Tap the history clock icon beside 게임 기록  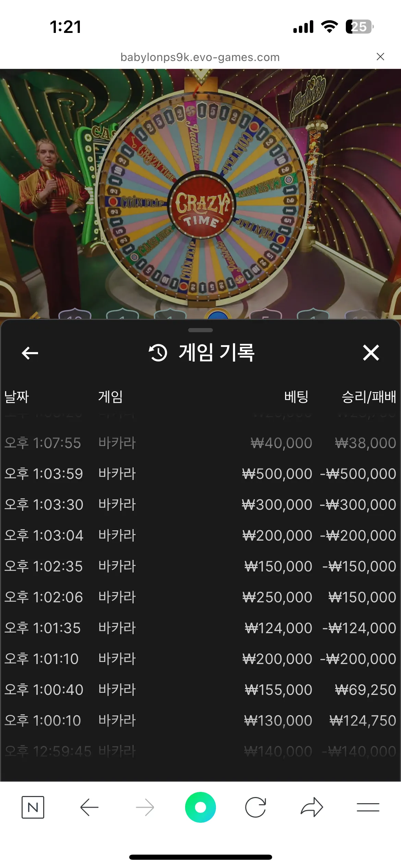[158, 353]
